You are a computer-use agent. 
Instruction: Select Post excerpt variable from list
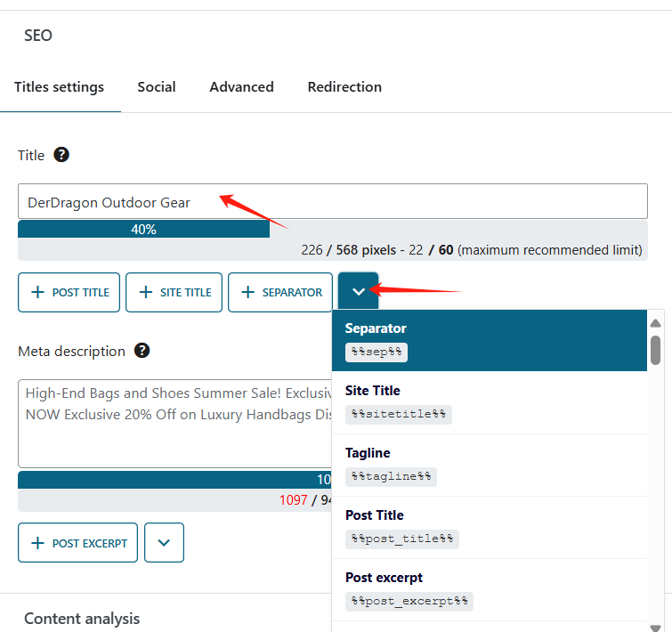pyautogui.click(x=489, y=589)
